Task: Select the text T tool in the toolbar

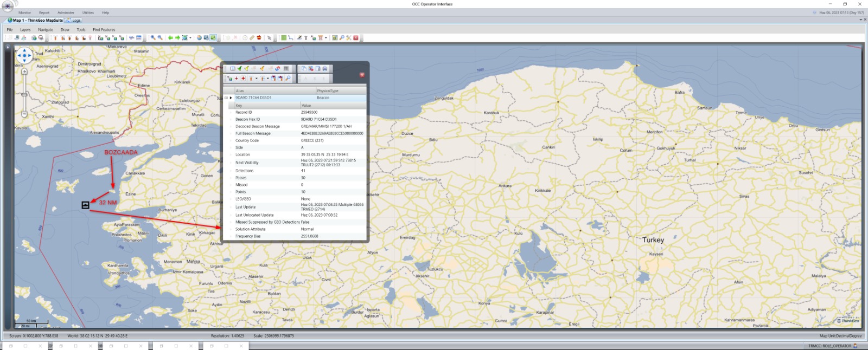Action: tap(306, 38)
